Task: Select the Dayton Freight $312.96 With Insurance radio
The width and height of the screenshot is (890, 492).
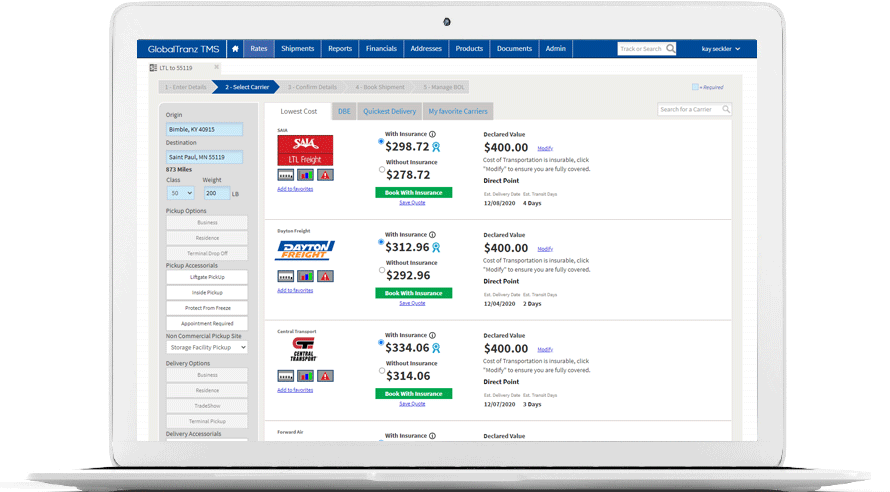Action: pyautogui.click(x=381, y=242)
